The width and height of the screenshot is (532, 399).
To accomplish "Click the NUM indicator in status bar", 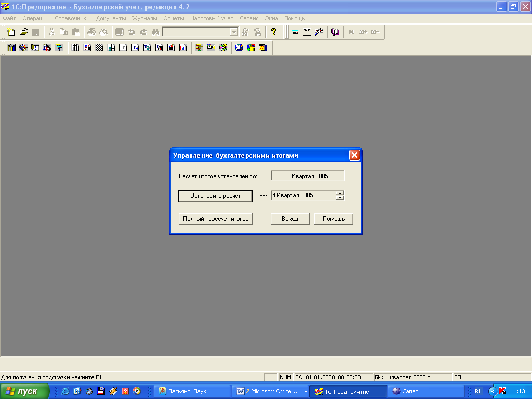I will (x=285, y=377).
